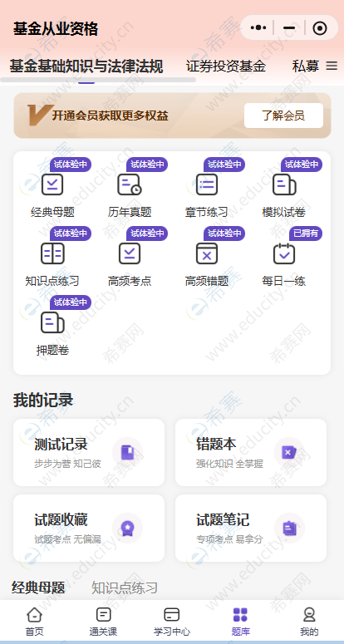Select the 高频考点 icon
The image size is (344, 644).
coord(130,253)
